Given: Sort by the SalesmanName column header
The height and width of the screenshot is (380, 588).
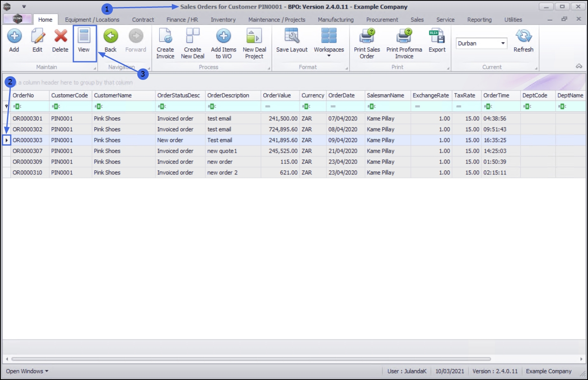Looking at the screenshot, I should click(x=388, y=96).
